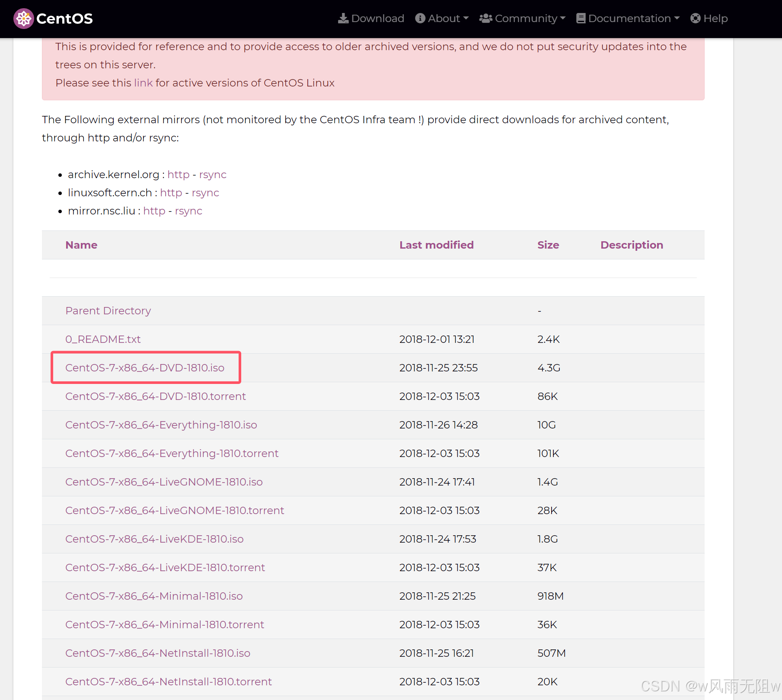Click the 20K size of NetInstall torrent
782x700 pixels.
coord(547,681)
